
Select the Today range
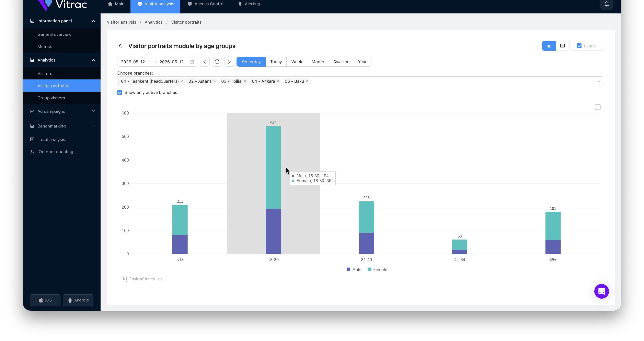(276, 62)
